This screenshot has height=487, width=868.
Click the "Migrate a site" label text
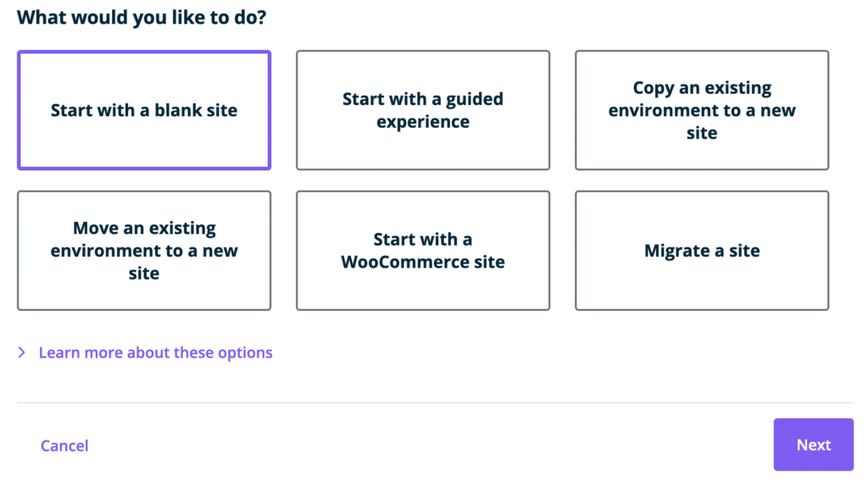click(x=702, y=251)
